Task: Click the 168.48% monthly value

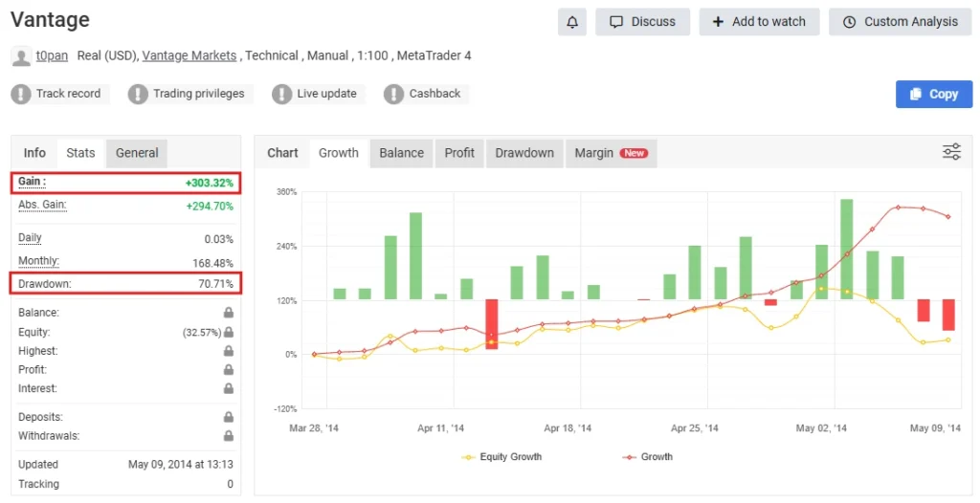Action: [x=213, y=264]
